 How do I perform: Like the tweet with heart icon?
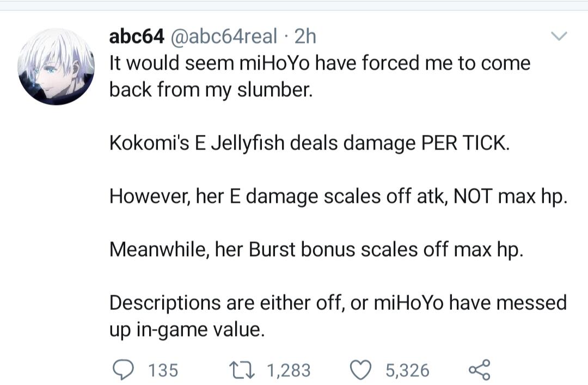360,370
